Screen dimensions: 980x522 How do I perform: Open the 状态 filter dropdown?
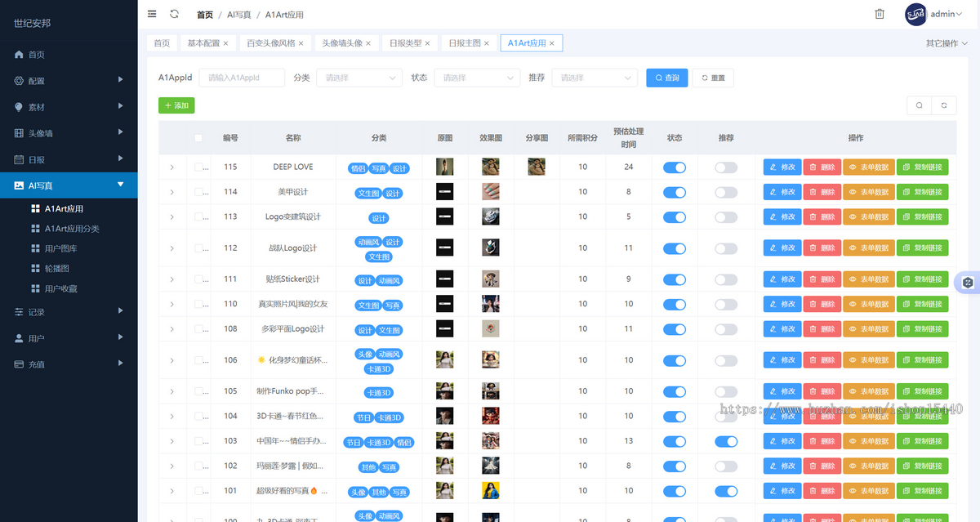coord(477,78)
